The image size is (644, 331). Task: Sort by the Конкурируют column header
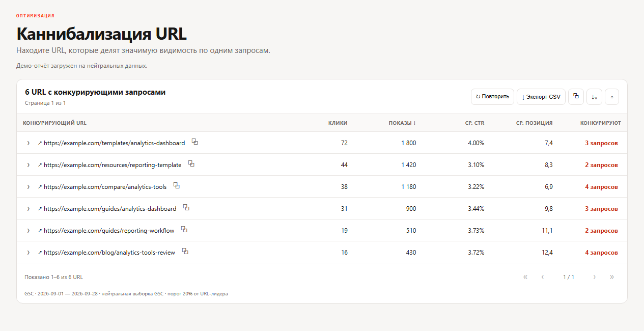coord(601,123)
